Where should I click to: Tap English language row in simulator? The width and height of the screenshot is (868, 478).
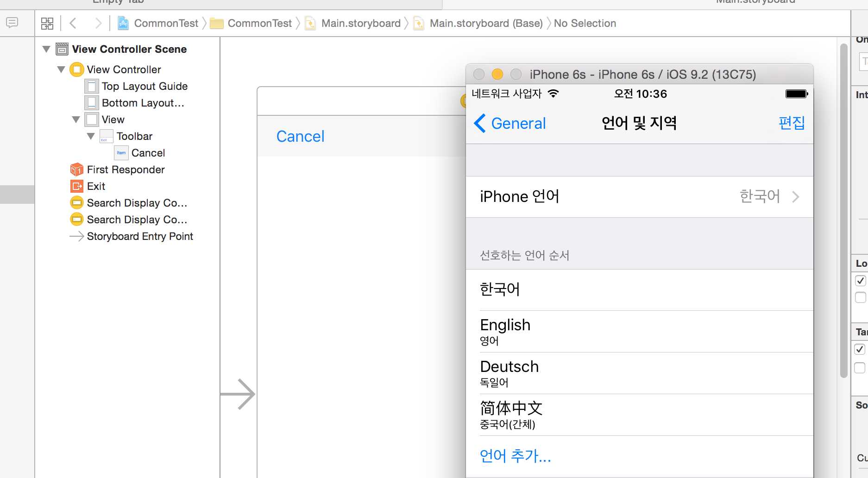640,332
